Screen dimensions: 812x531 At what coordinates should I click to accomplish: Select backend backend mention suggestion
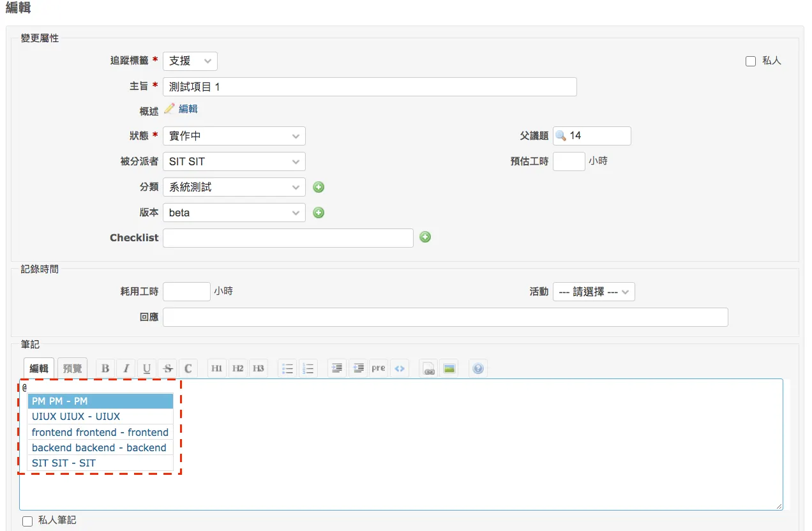pos(100,447)
